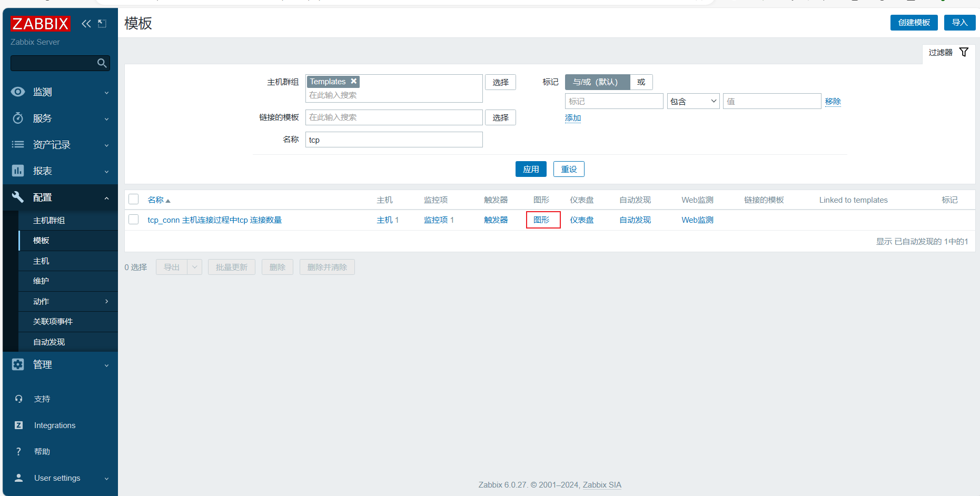Image resolution: width=980 pixels, height=496 pixels.
Task: Click the User settings person icon
Action: coord(19,478)
